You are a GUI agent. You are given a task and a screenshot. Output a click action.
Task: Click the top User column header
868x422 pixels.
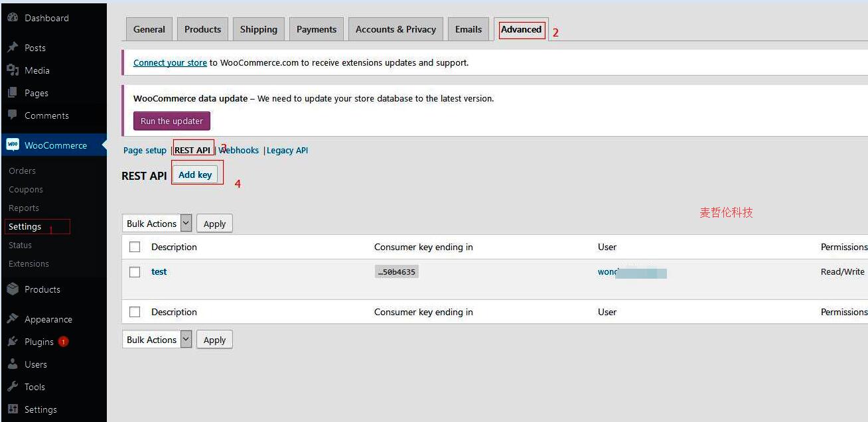(x=607, y=247)
